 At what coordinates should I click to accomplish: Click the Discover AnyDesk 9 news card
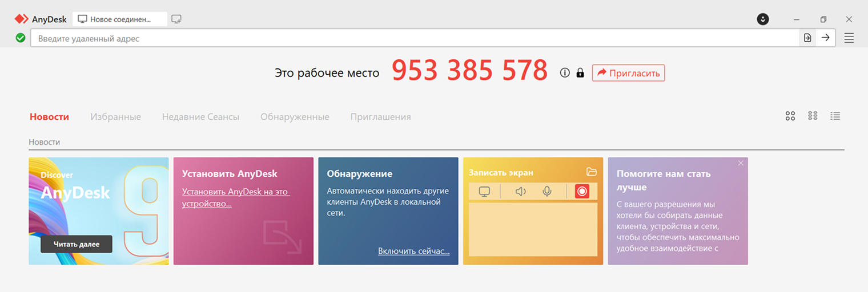pos(99,211)
